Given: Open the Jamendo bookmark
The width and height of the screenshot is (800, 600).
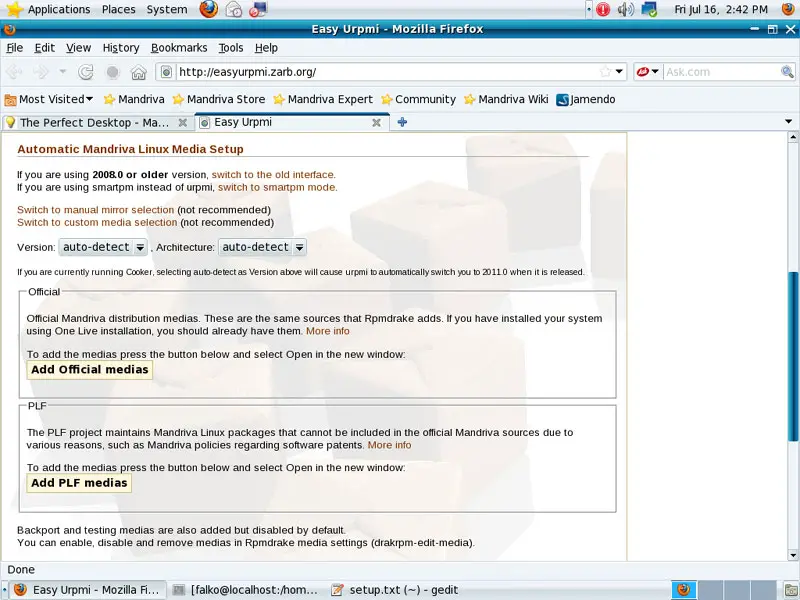Looking at the screenshot, I should (x=586, y=99).
